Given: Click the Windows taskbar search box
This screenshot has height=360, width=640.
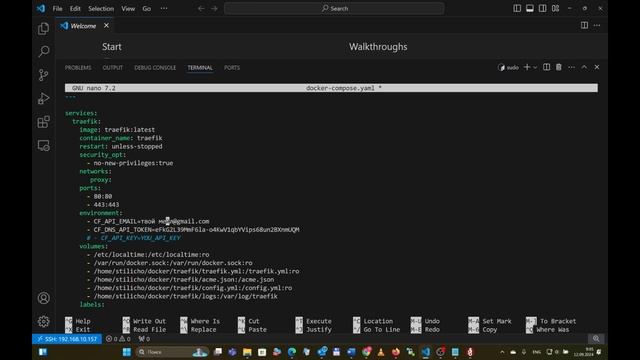Looking at the screenshot, I should [173, 352].
